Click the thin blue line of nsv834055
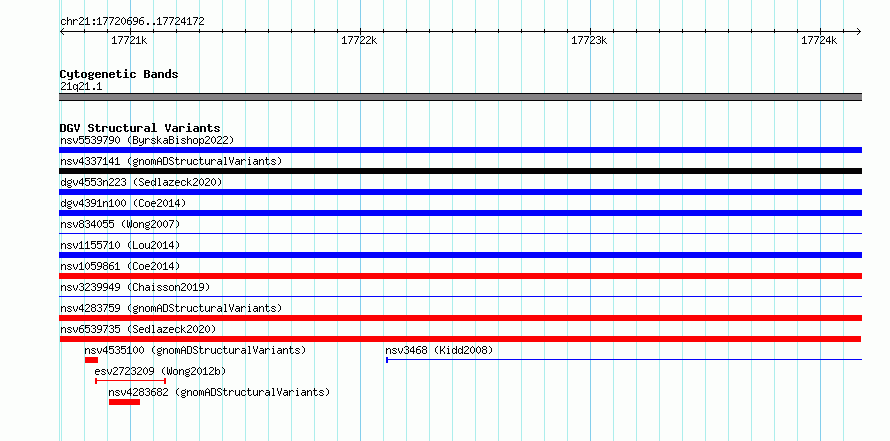This screenshot has width=890, height=441. coord(460,233)
